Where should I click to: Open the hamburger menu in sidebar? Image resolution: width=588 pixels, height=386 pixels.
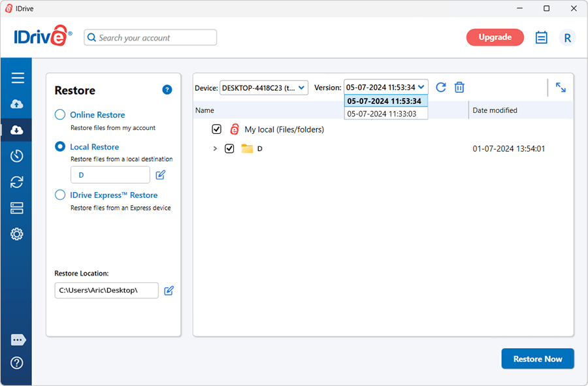[17, 78]
